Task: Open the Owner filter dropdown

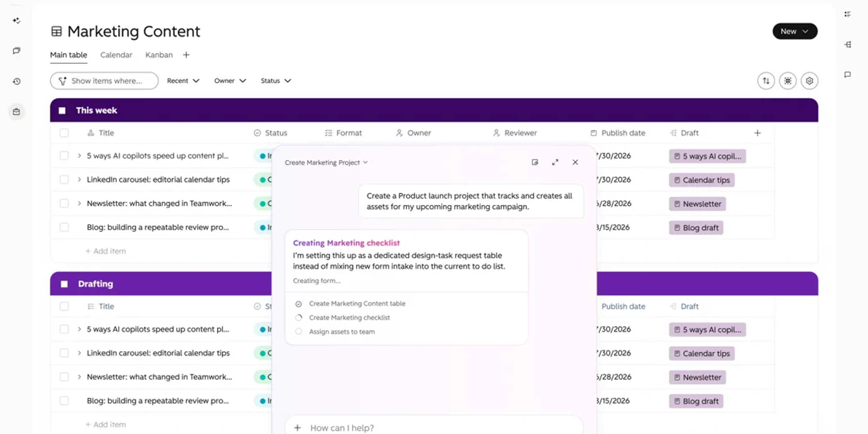Action: pyautogui.click(x=230, y=81)
